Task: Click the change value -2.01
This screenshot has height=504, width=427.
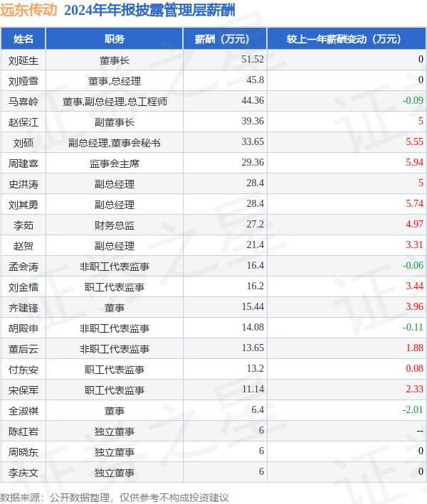Action: point(413,409)
